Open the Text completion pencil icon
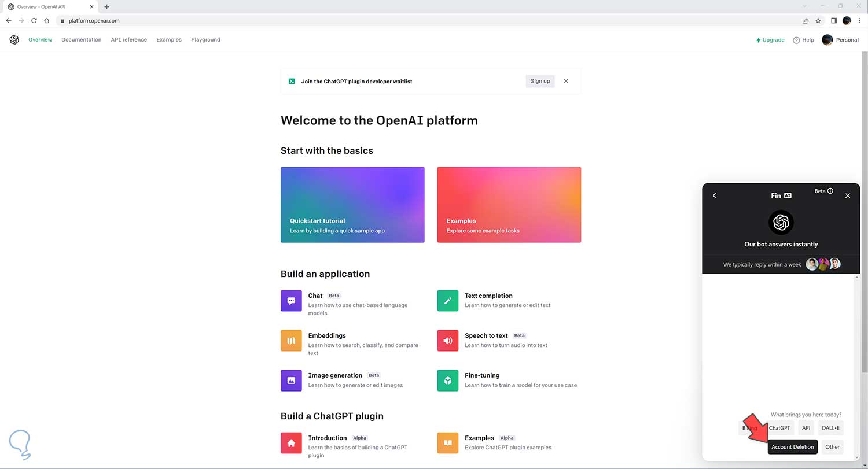 (x=448, y=301)
